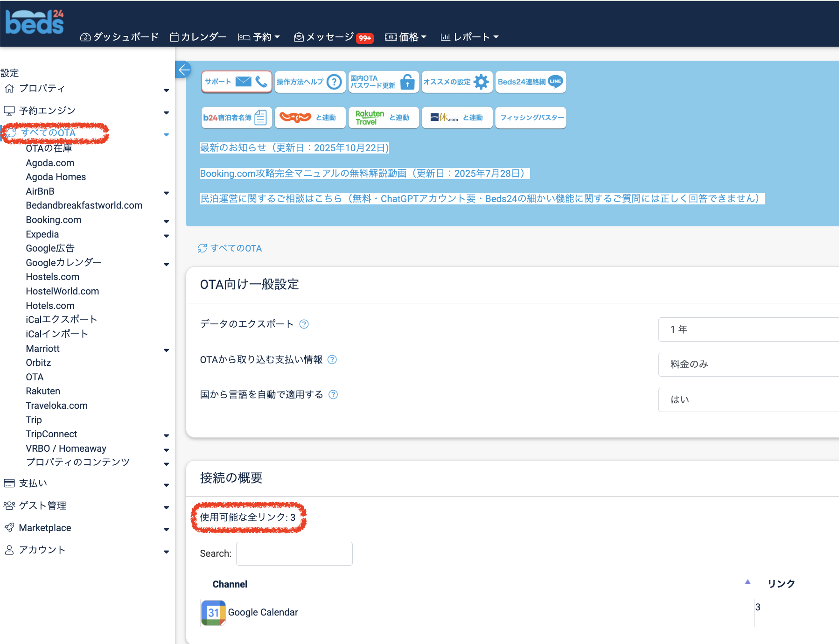Click the Beds24 logo

35,22
